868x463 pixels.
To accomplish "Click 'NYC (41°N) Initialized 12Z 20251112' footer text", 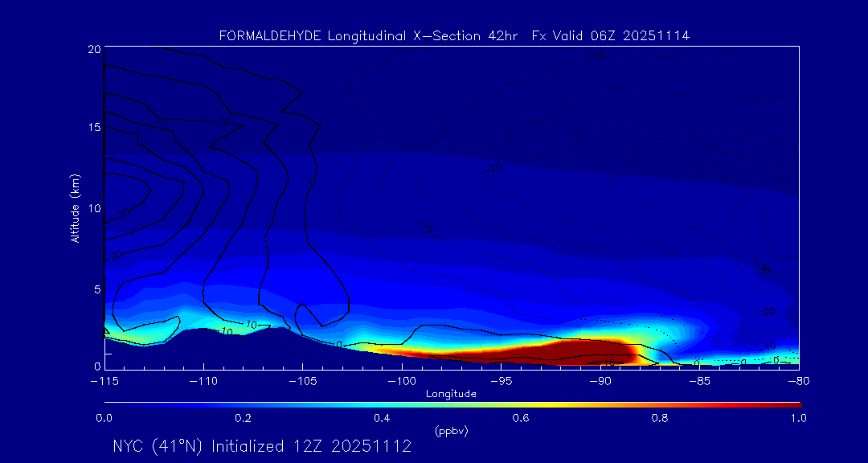I will click(x=262, y=446).
